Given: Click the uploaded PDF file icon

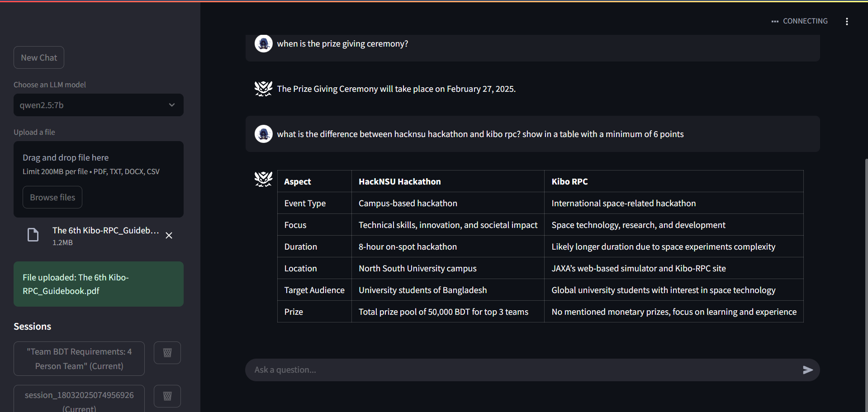Looking at the screenshot, I should tap(33, 235).
